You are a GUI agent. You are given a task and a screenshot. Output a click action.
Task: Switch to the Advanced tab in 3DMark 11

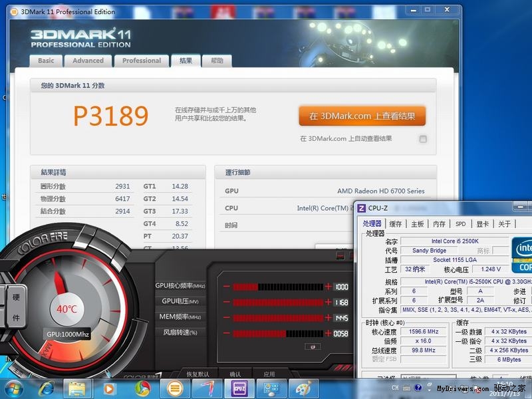coord(88,61)
